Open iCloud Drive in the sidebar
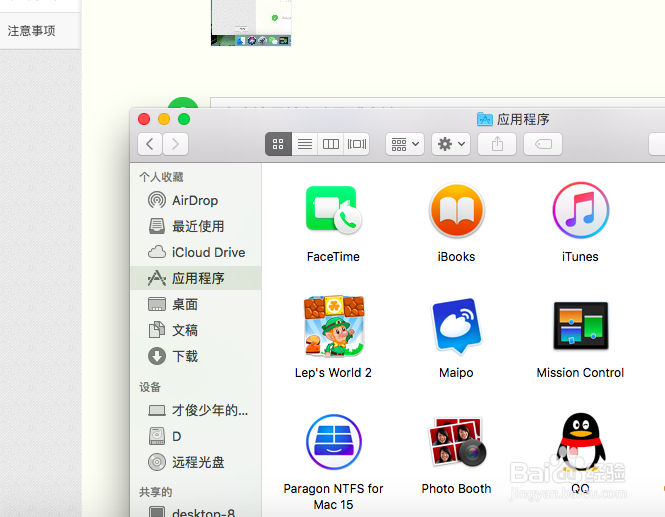Viewport: 665px width, 517px height. click(196, 252)
